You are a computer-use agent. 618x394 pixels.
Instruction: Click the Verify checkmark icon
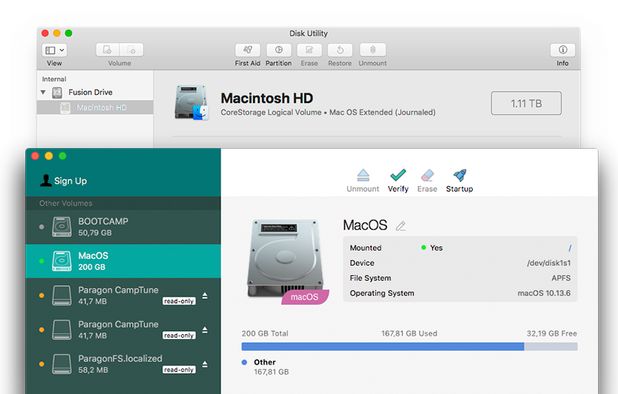[398, 175]
